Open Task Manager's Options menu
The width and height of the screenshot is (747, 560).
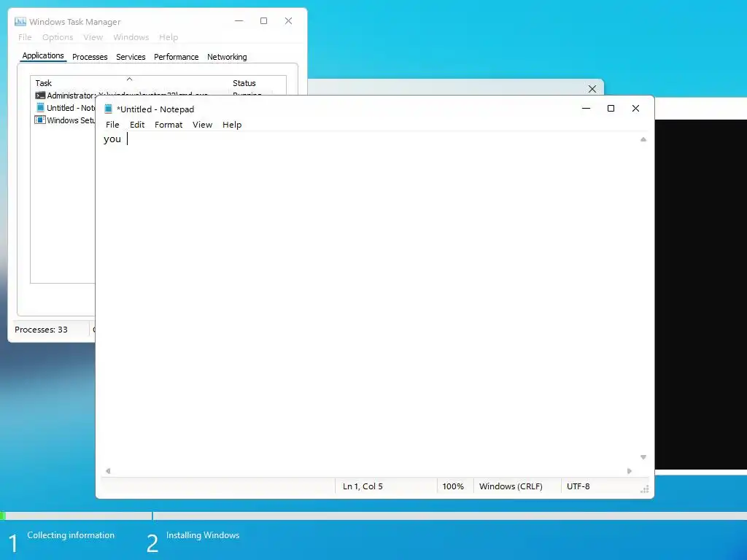click(x=58, y=37)
